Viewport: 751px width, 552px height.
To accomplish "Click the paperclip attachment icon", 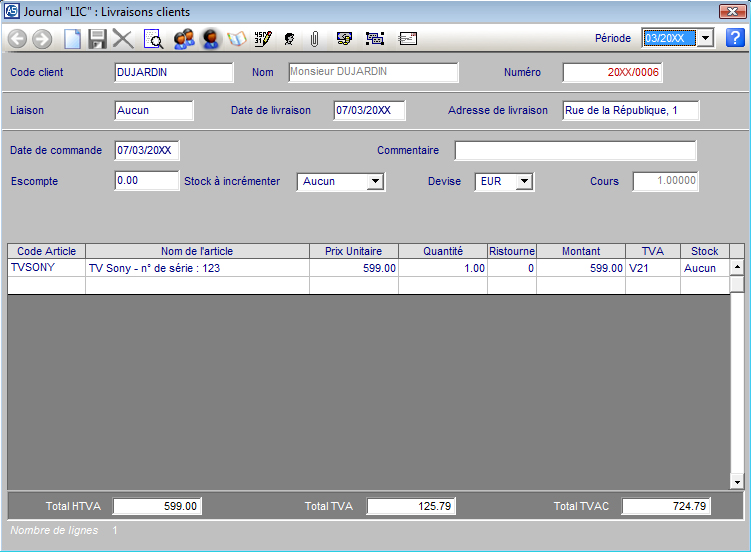I will pos(314,39).
